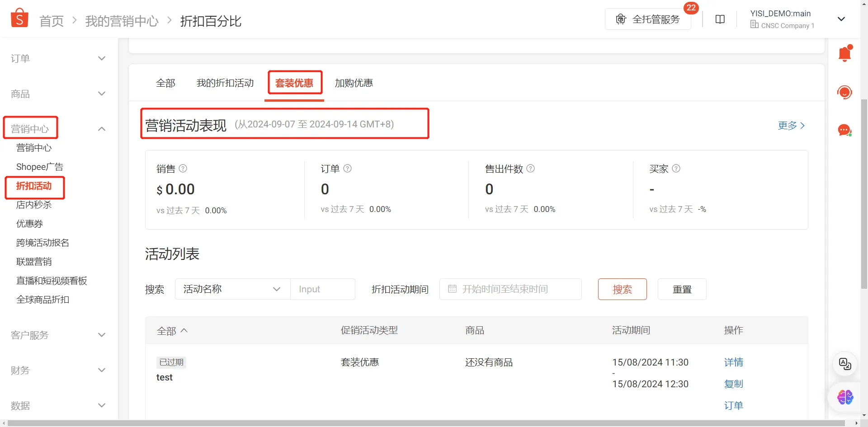868x427 pixels.
Task: Click the user guide book icon
Action: (x=720, y=19)
